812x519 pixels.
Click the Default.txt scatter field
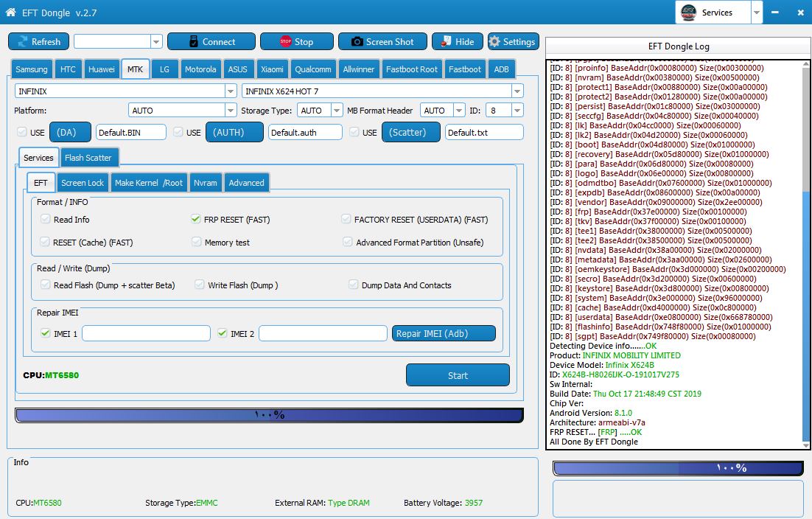coord(484,132)
